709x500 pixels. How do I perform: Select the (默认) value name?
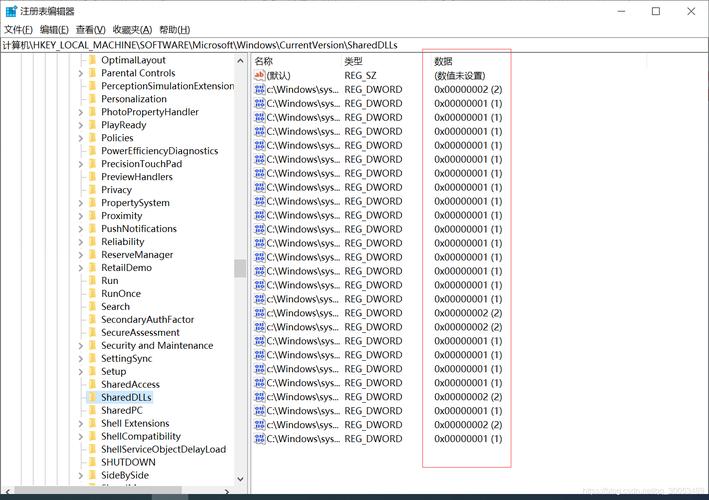click(279, 75)
